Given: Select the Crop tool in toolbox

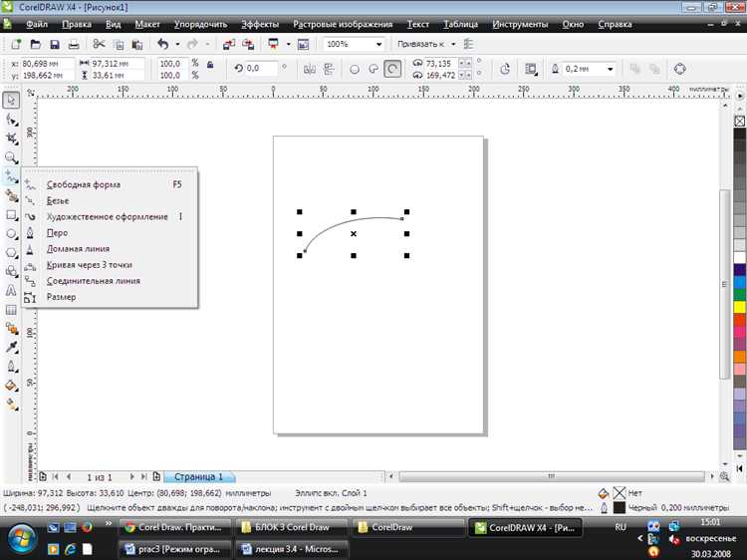Looking at the screenshot, I should [11, 139].
